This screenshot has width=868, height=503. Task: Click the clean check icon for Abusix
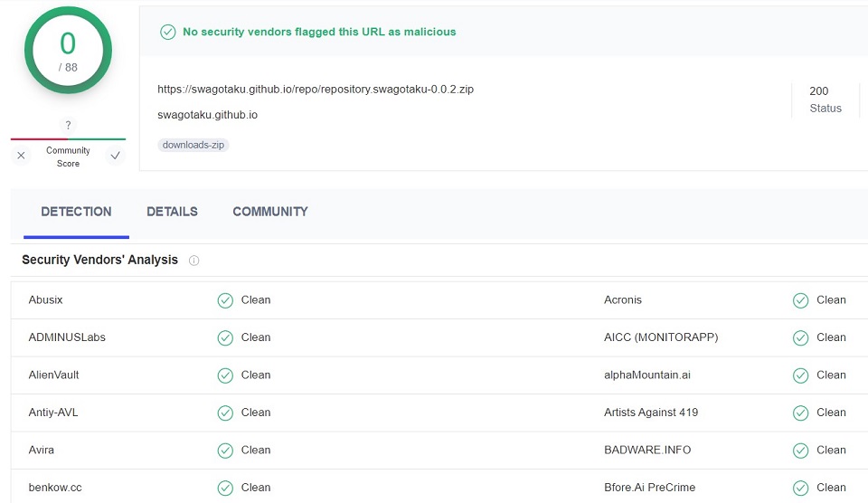click(x=225, y=300)
